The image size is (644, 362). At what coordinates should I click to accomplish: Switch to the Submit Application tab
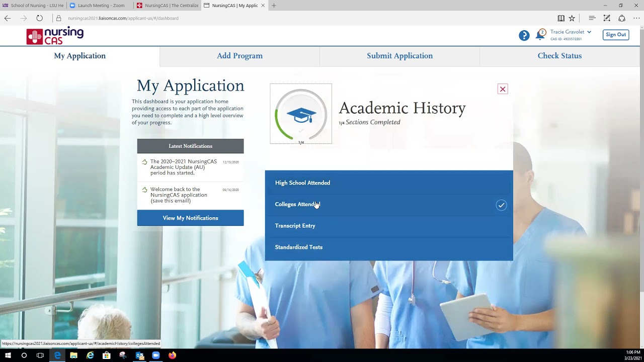pyautogui.click(x=399, y=56)
